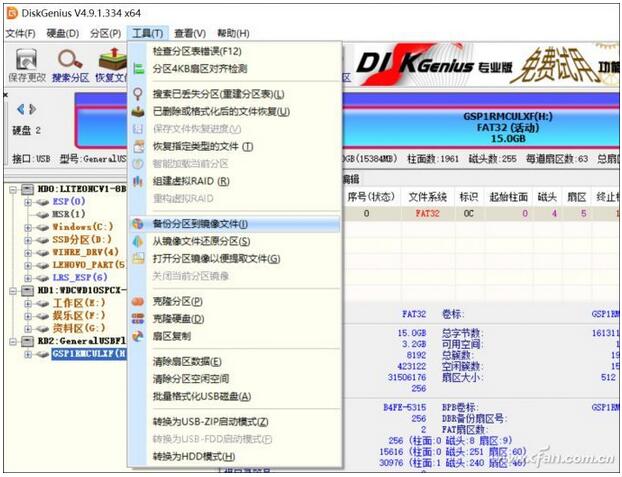Image resolution: width=622 pixels, height=477 pixels.
Task: Open the 硬盘(D) menu
Action: (x=63, y=34)
